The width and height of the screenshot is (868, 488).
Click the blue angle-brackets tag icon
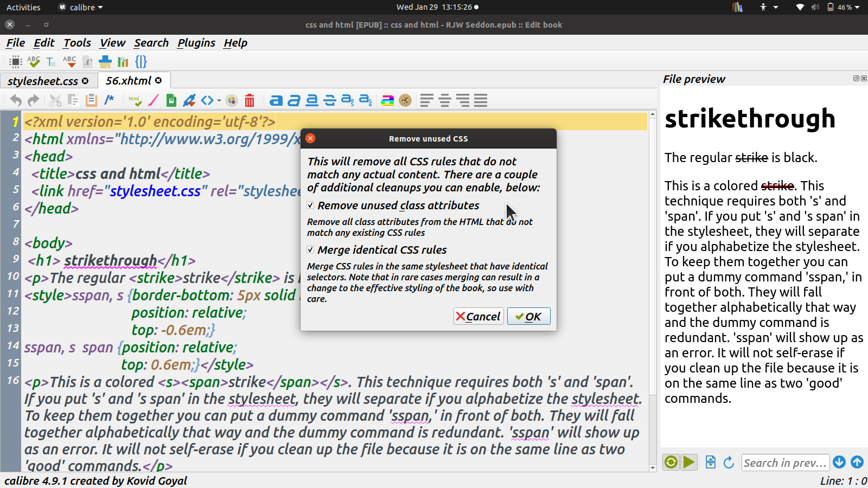pos(207,100)
